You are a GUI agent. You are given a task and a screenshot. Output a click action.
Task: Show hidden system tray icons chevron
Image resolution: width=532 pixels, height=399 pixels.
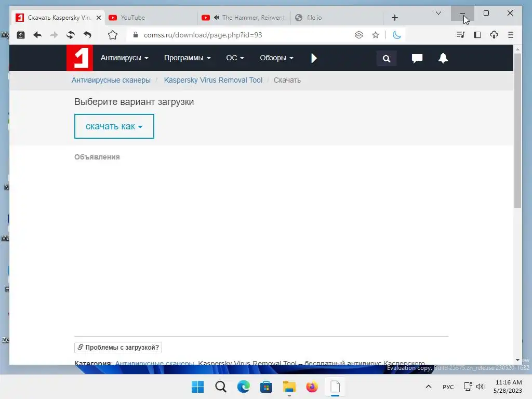pyautogui.click(x=429, y=387)
